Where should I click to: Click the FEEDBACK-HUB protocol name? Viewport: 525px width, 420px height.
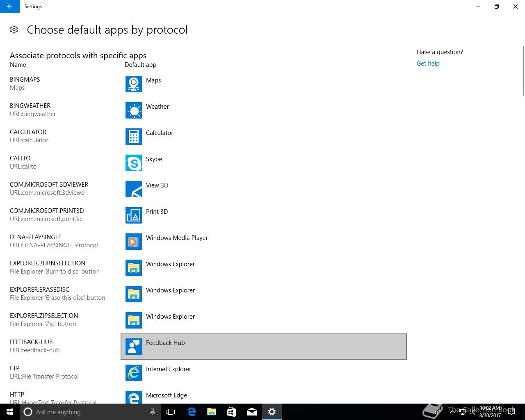click(x=31, y=342)
